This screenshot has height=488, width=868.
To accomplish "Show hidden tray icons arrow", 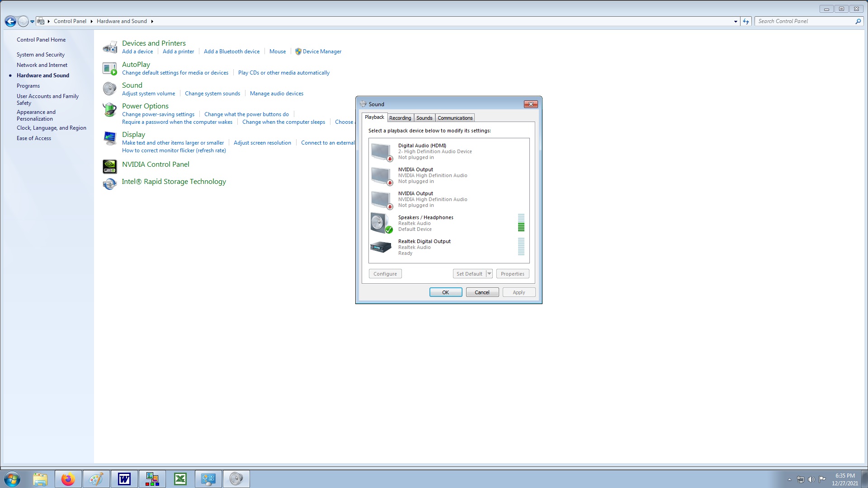I will pos(790,479).
